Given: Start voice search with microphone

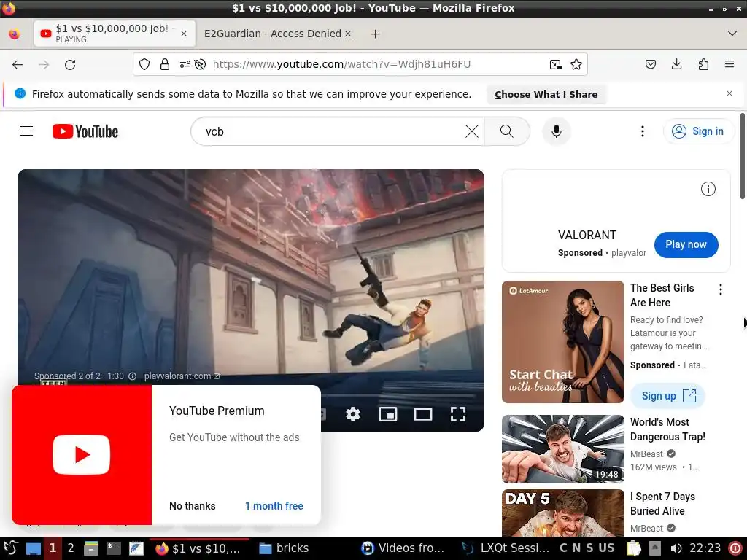Looking at the screenshot, I should [557, 131].
